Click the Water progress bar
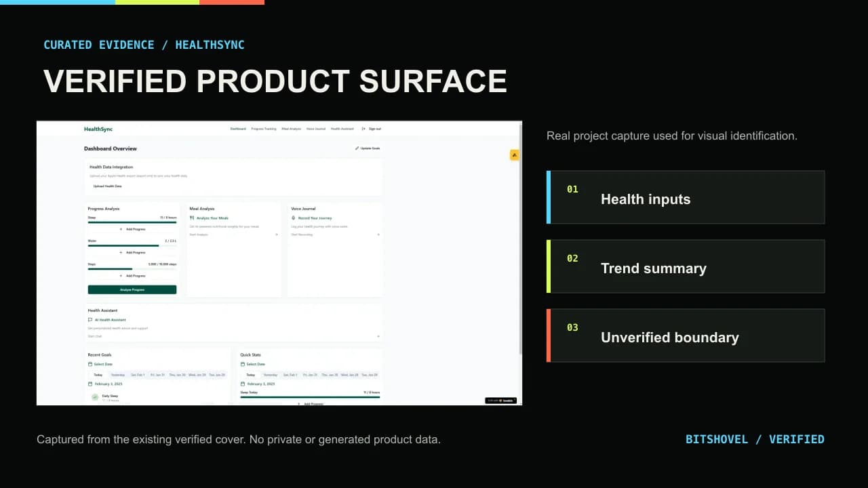 (x=132, y=245)
